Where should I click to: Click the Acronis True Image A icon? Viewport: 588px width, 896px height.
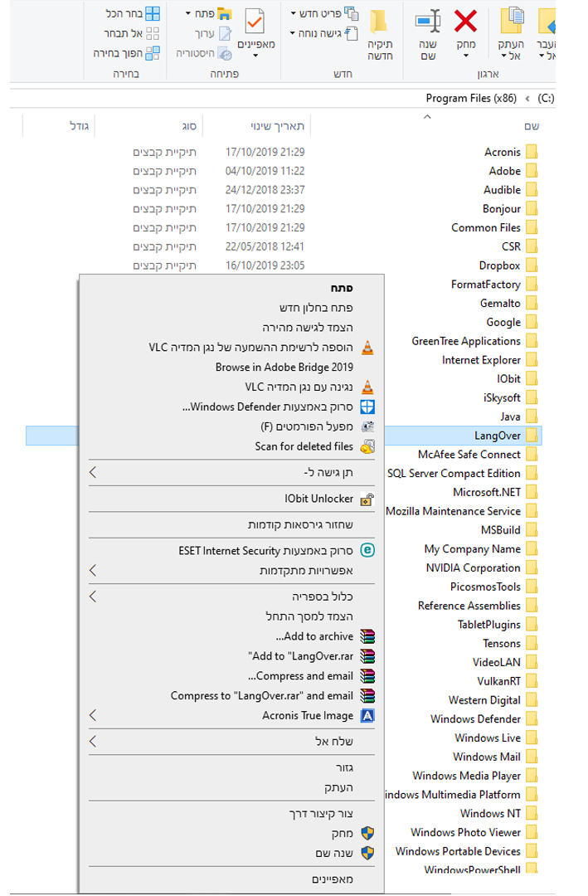point(367,715)
